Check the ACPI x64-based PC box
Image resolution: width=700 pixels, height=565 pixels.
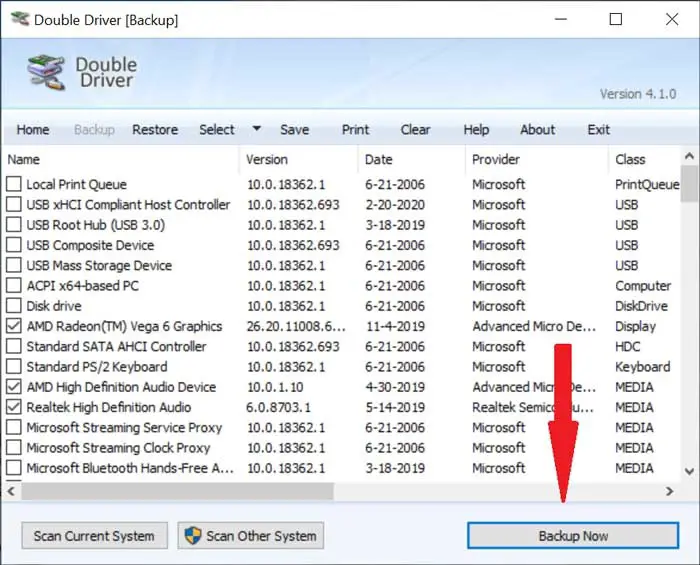(x=14, y=285)
